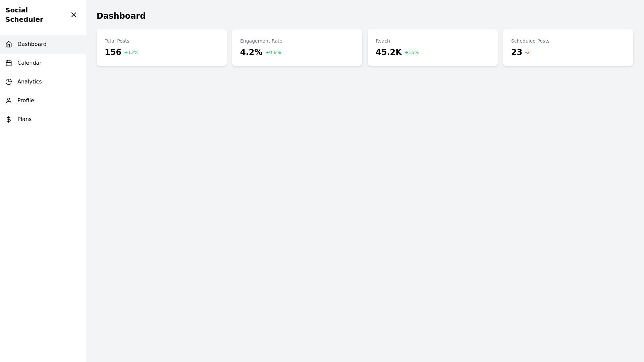The width and height of the screenshot is (644, 362).
Task: Close the sidebar with the X icon
Action: [x=74, y=15]
